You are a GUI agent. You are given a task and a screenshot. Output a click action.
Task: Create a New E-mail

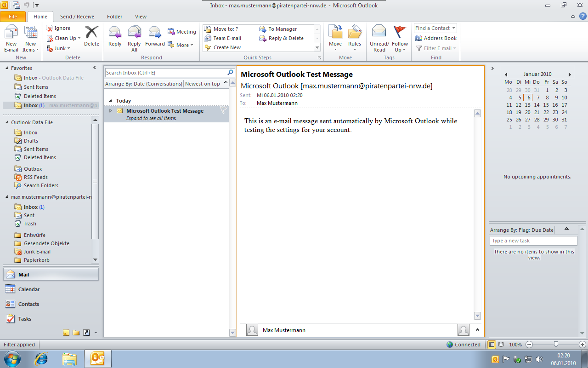pyautogui.click(x=11, y=39)
